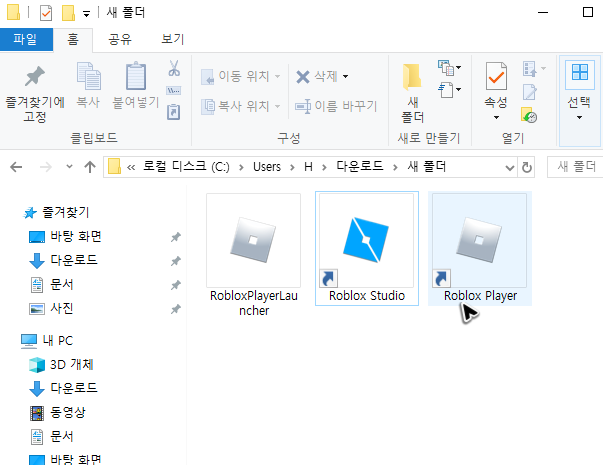Switch to the View (보기) tab
Screen dimensions: 603x465
172,39
